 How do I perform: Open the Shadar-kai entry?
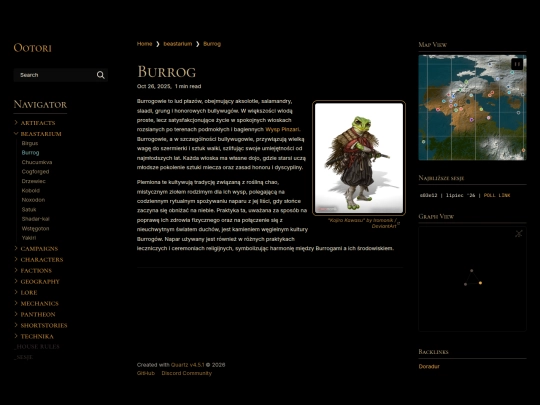35,219
